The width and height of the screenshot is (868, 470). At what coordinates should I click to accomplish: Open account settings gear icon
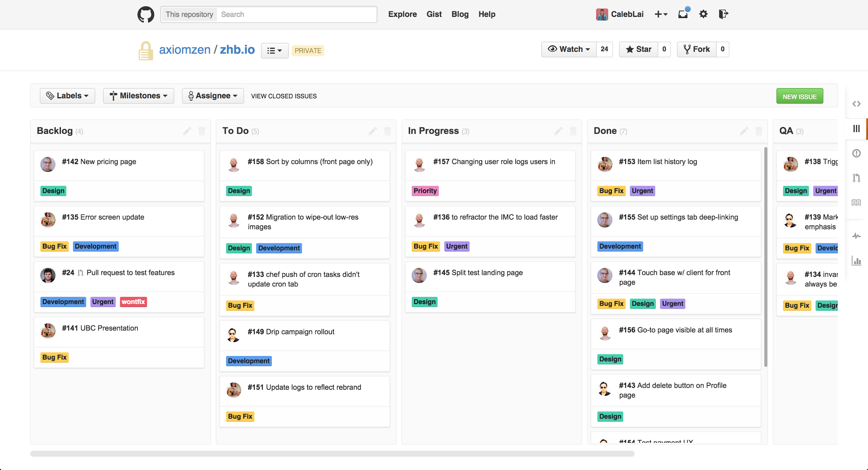coord(703,14)
